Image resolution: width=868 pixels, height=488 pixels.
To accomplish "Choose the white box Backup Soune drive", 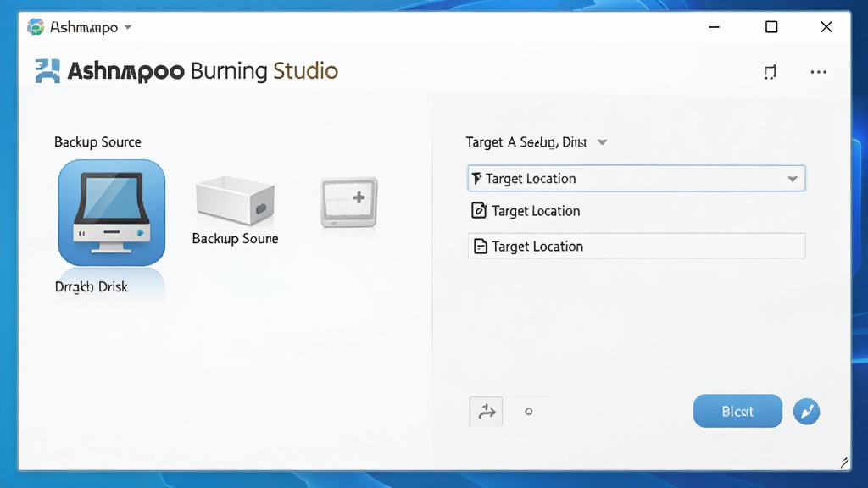I will click(x=235, y=200).
